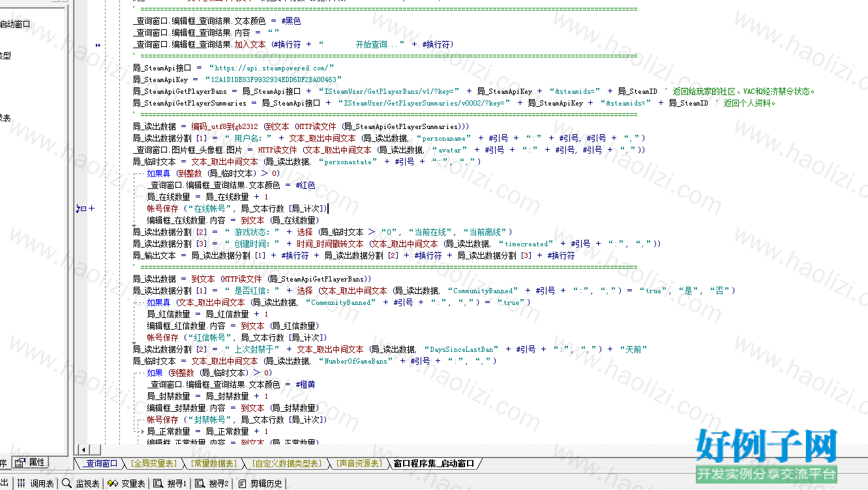Click the bookmark arrow marker in the gutter
Screen dimensions: 868x490
pos(98,45)
